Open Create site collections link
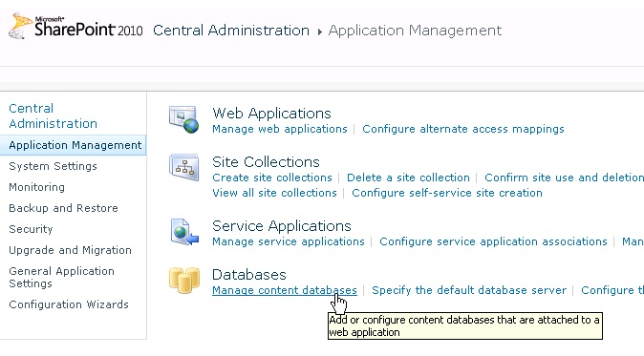Image resolution: width=644 pixels, height=356 pixels. [272, 178]
